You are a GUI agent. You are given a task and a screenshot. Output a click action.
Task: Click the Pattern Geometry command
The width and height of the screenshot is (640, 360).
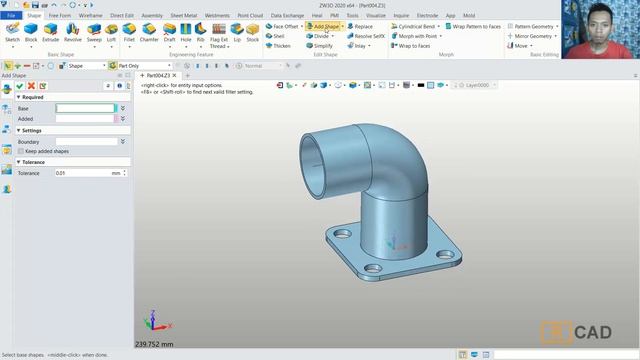click(530, 26)
